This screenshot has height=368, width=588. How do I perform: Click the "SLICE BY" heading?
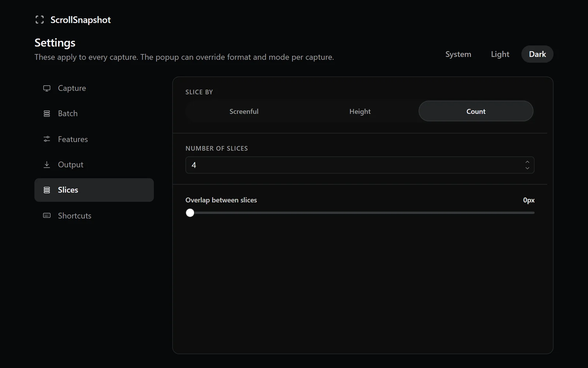(199, 92)
